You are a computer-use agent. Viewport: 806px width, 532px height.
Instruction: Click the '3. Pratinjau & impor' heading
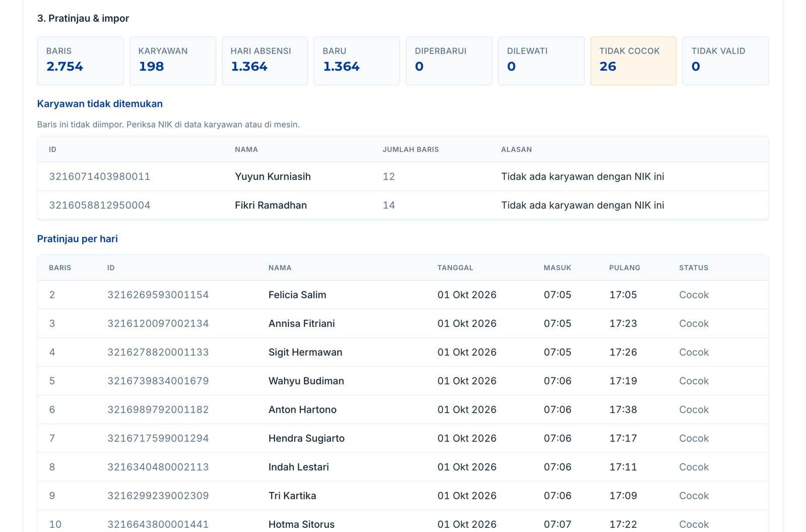point(83,18)
